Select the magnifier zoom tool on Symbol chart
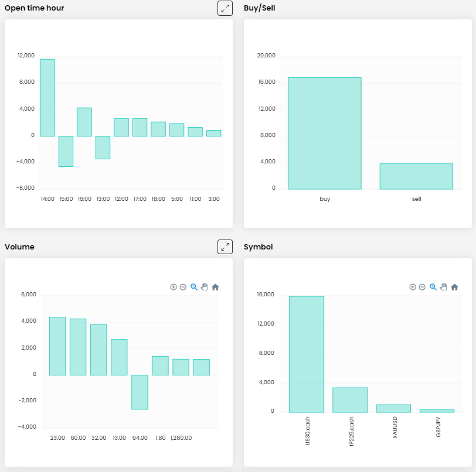Image resolution: width=476 pixels, height=472 pixels. 433,287
